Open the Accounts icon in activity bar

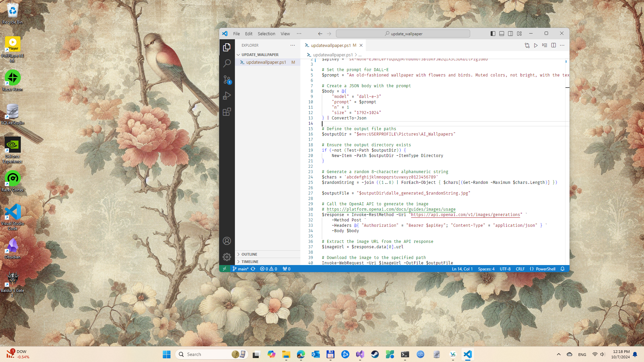[227, 241]
